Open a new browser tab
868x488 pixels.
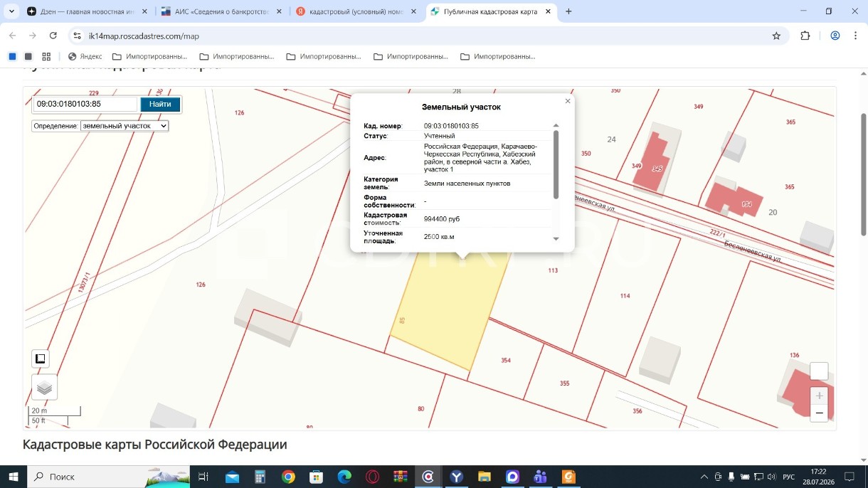click(x=568, y=11)
